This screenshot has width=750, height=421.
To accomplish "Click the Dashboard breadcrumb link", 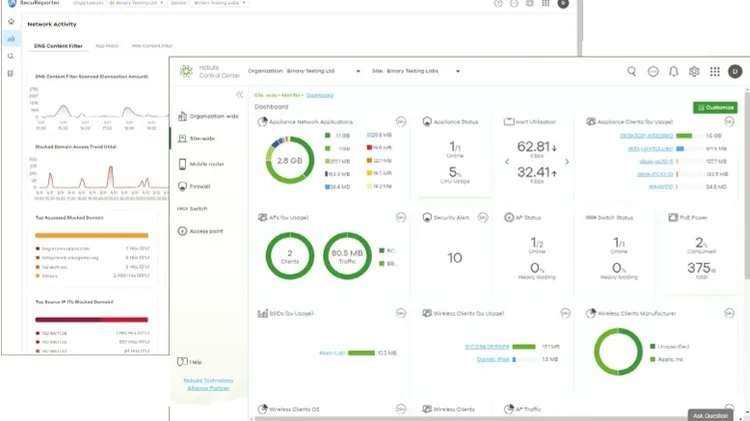I will [320, 95].
